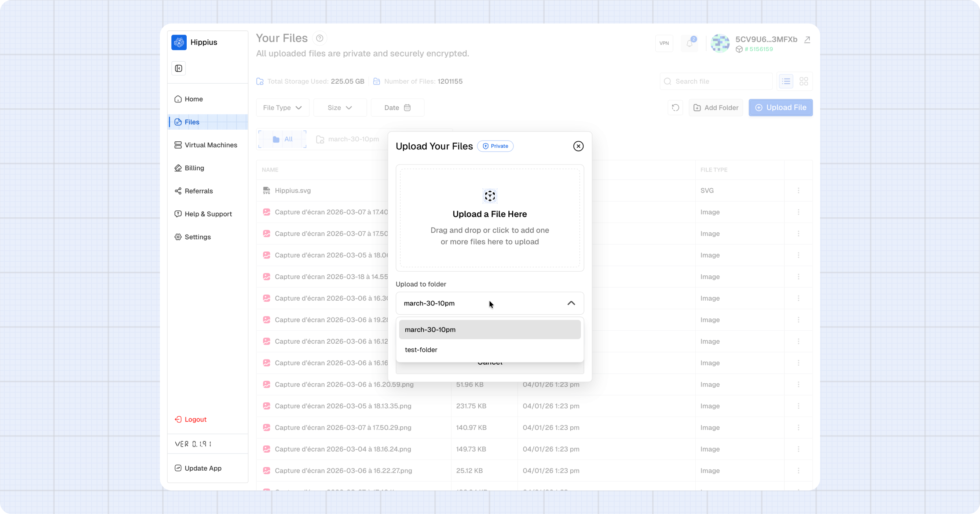Open the Date filter picker
Image resolution: width=980 pixels, height=514 pixels.
[x=397, y=108]
